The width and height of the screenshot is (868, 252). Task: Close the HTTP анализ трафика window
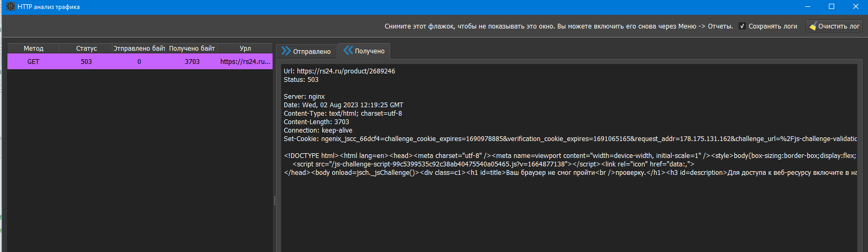pyautogui.click(x=856, y=7)
